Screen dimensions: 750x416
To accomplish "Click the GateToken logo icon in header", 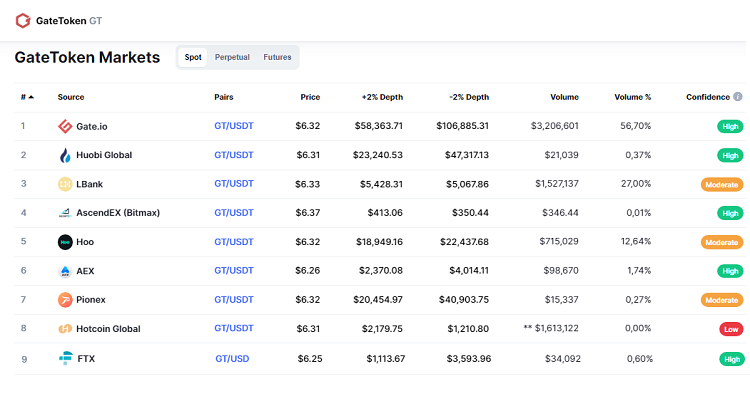I will pyautogui.click(x=23, y=20).
